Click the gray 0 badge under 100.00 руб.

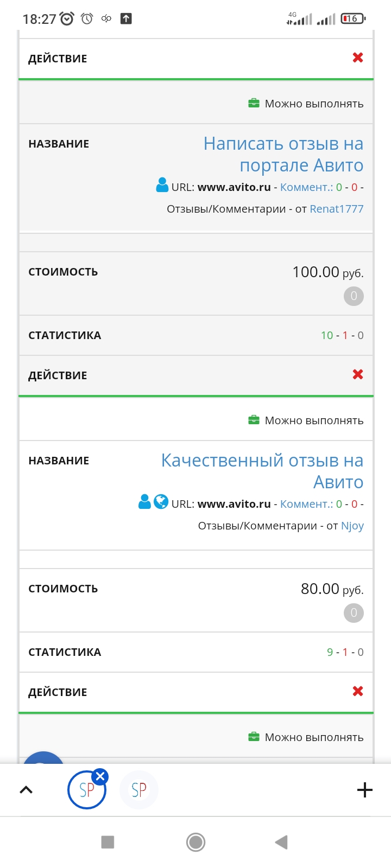354,296
